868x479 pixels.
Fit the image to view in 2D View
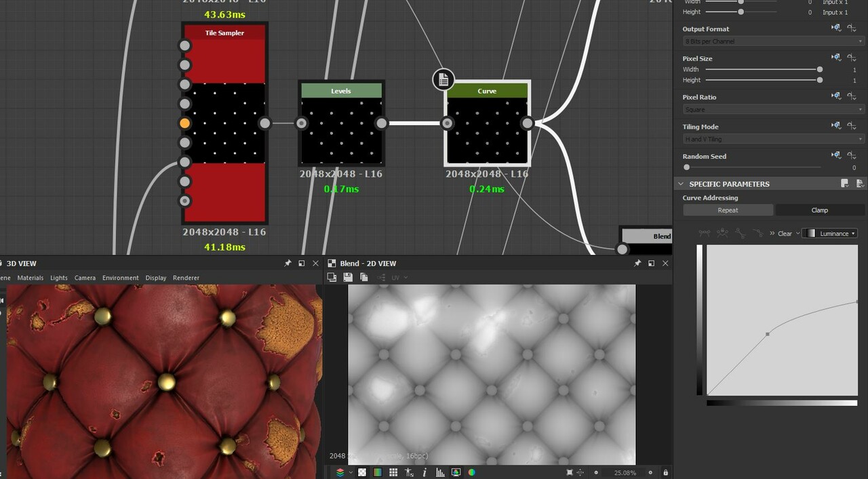[570, 472]
